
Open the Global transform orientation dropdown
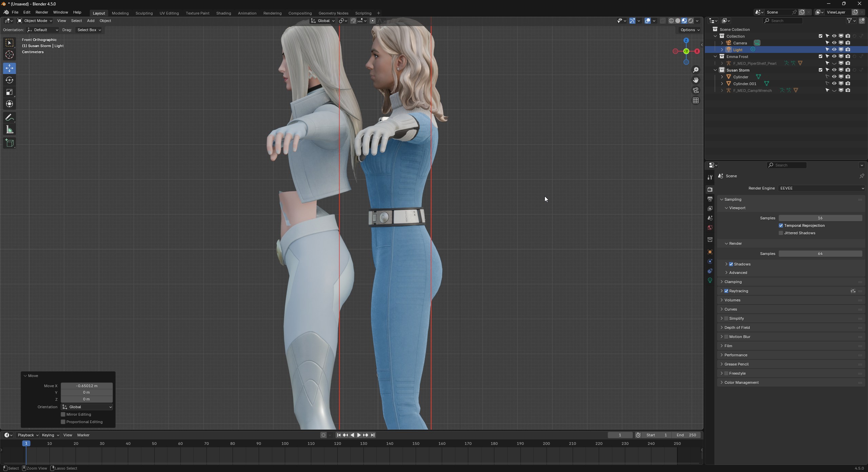pos(323,21)
